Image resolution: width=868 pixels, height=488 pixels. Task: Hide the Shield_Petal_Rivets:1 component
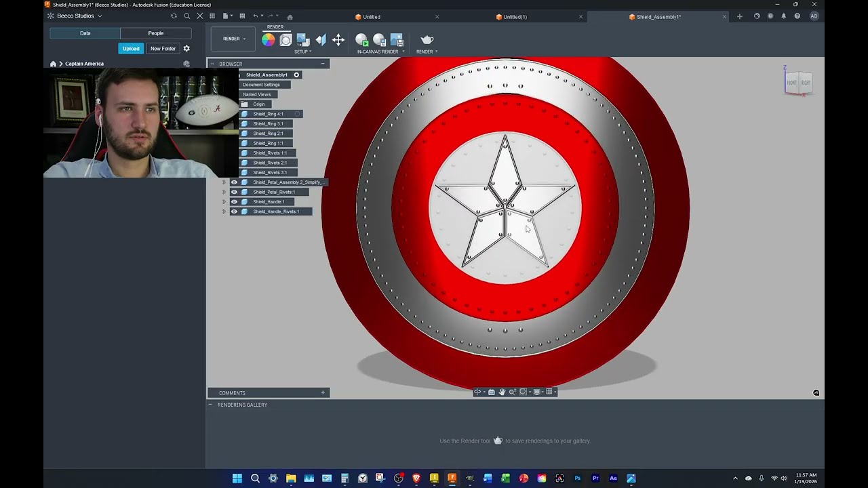tap(235, 192)
